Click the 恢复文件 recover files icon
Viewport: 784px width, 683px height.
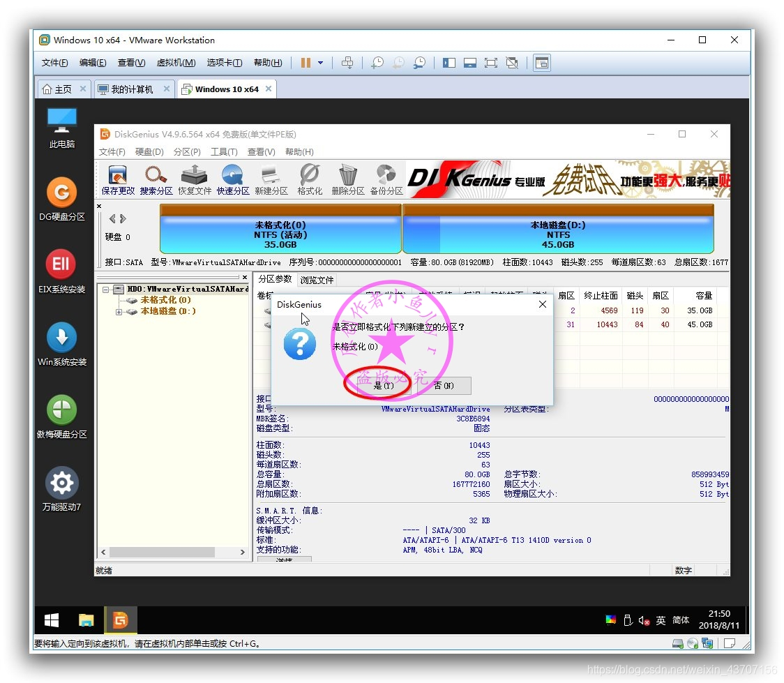pos(195,179)
